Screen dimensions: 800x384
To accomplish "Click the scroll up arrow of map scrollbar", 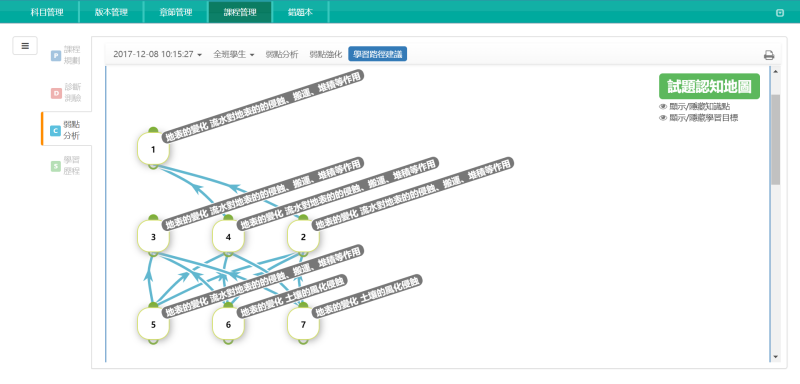I will click(776, 71).
